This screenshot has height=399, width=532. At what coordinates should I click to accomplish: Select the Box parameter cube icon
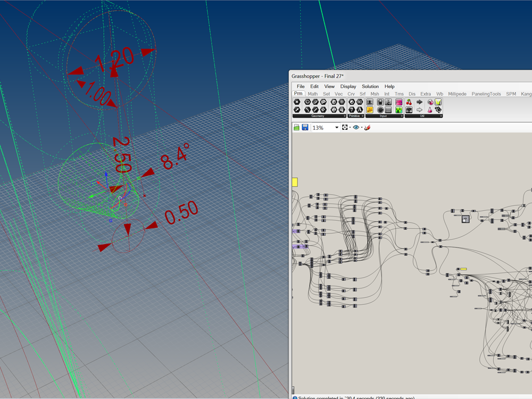point(334,102)
